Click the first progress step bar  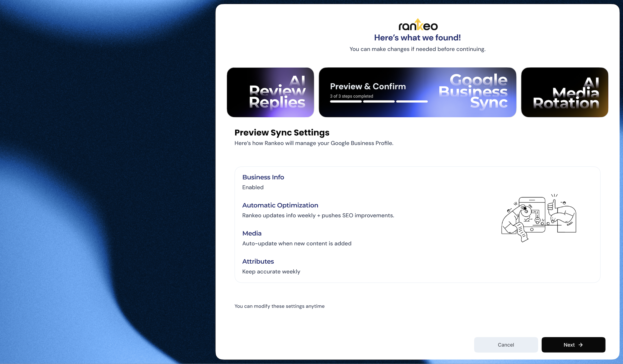346,102
